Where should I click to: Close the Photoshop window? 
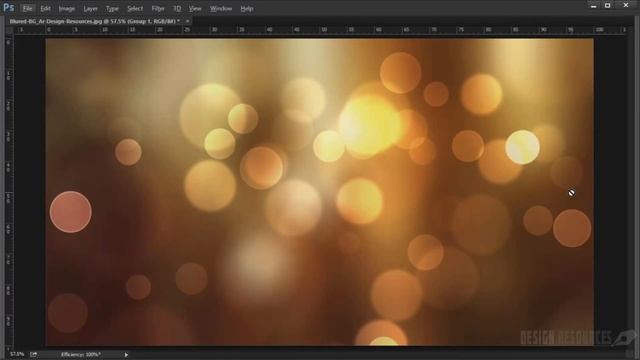pyautogui.click(x=626, y=5)
